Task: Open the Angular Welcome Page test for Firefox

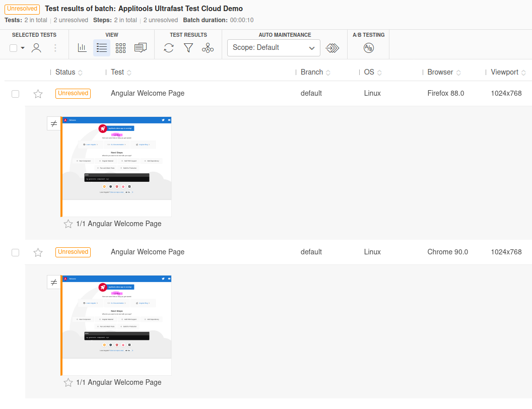Action: pyautogui.click(x=148, y=93)
